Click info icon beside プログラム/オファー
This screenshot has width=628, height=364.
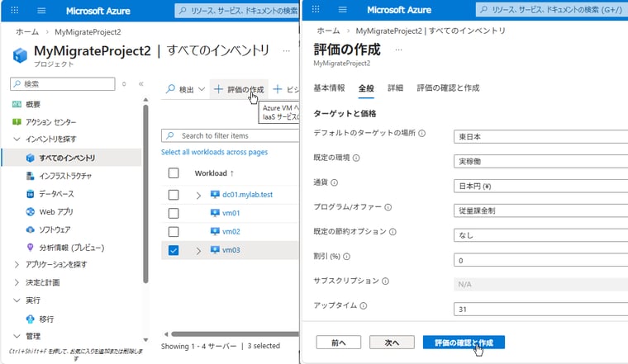tap(388, 207)
